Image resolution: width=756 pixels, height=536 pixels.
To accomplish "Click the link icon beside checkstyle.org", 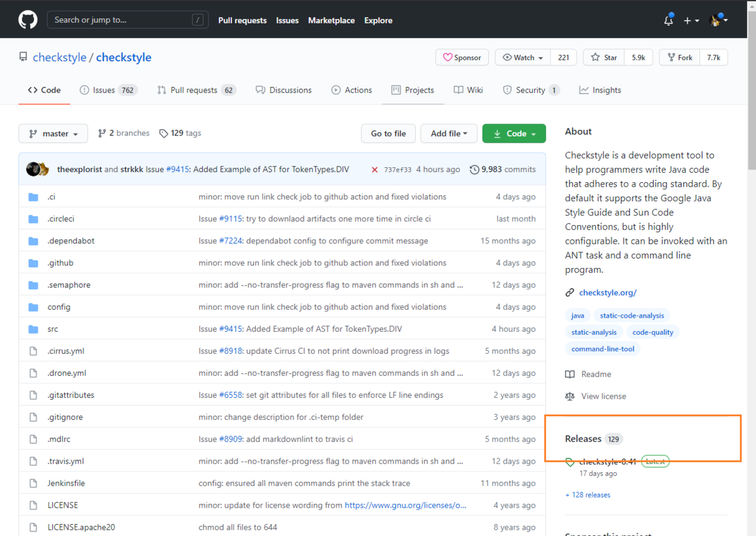I will click(x=570, y=293).
